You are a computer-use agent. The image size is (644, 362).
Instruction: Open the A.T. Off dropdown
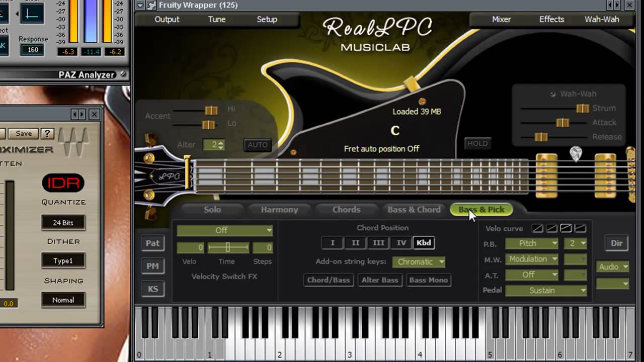pyautogui.click(x=532, y=275)
